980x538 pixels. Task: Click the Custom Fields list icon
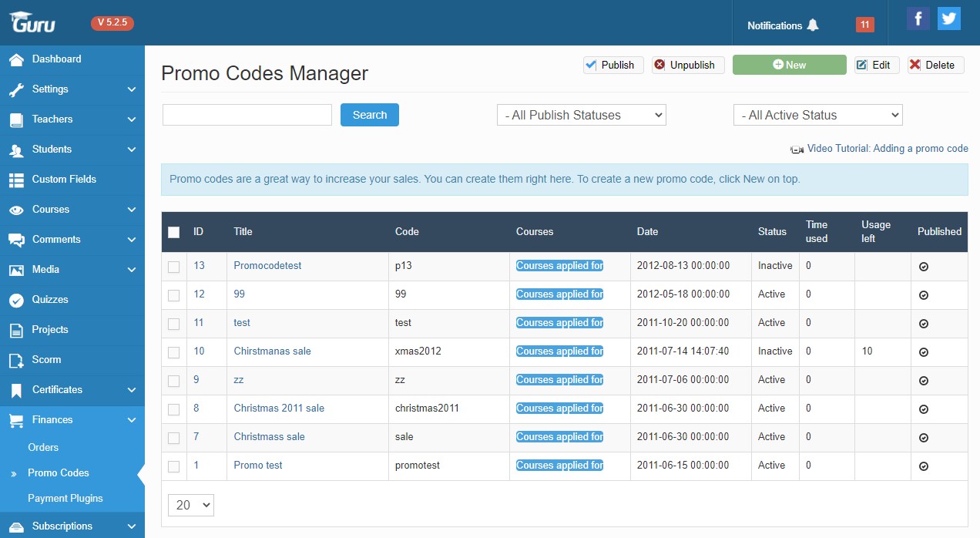16,180
